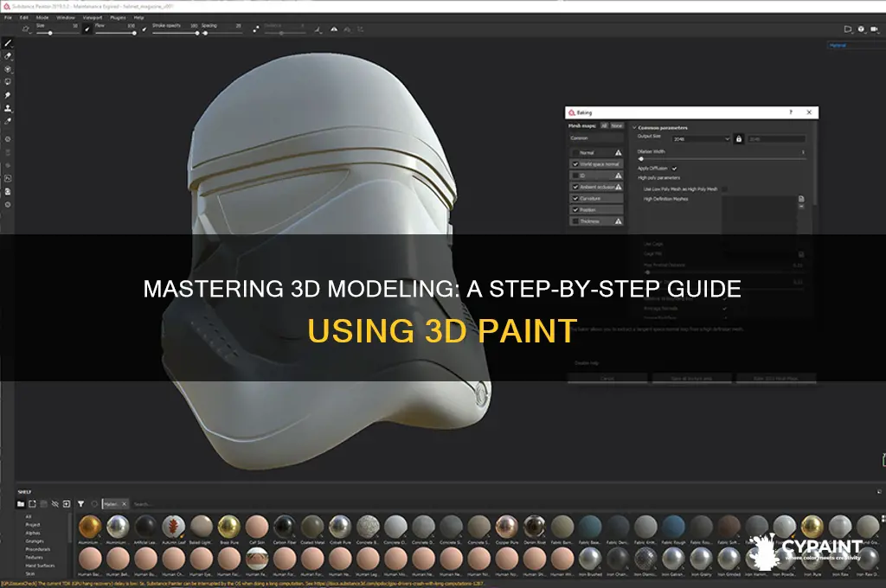The image size is (886, 588).
Task: Select the Common settings entry
Action: (x=595, y=138)
